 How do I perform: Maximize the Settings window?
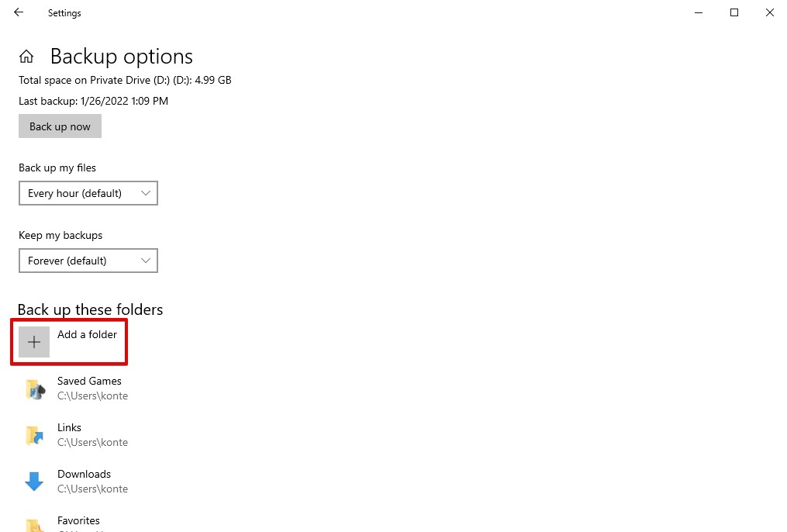734,12
